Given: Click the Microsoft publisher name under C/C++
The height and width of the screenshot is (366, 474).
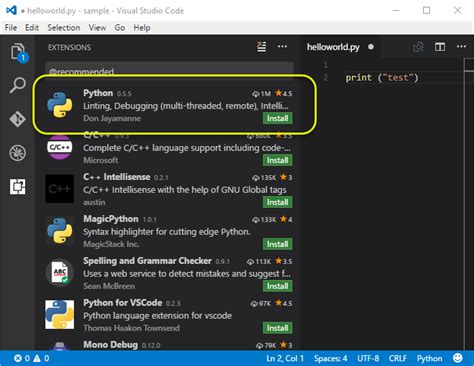Looking at the screenshot, I should point(101,160).
